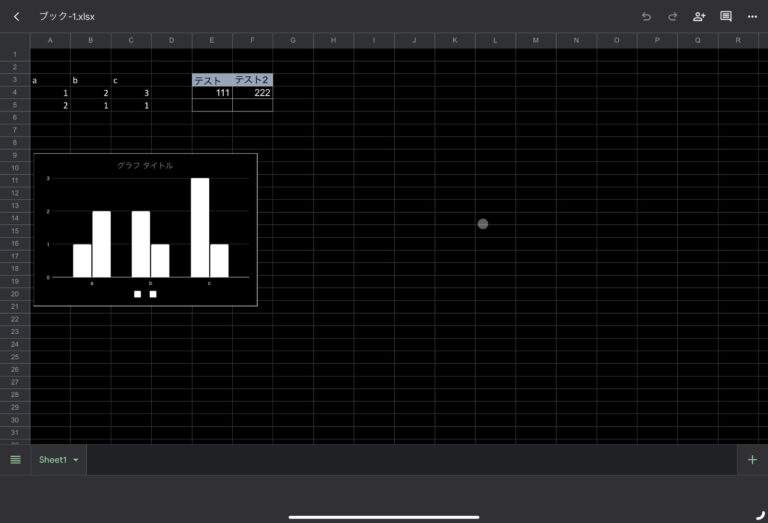This screenshot has width=768, height=523.
Task: Open the all sheets list icon
Action: 15,459
